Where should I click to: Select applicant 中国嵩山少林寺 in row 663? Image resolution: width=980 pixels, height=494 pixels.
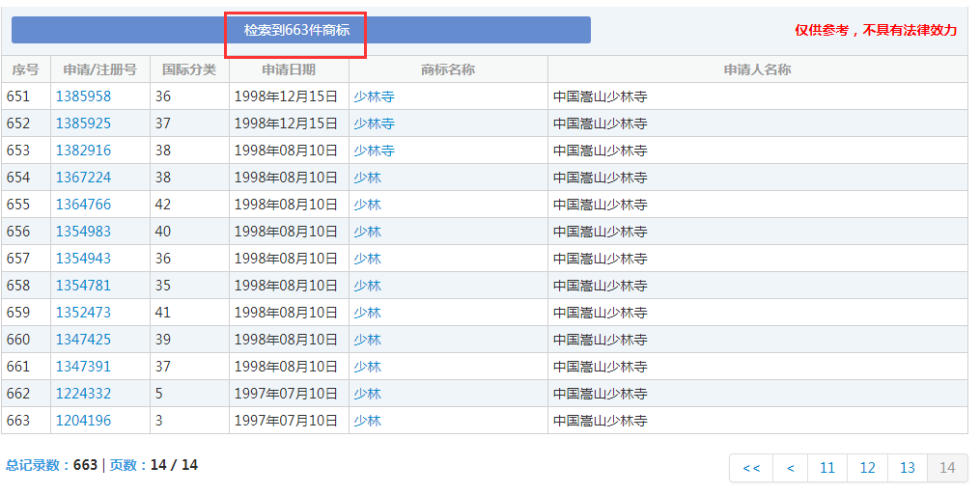(600, 421)
